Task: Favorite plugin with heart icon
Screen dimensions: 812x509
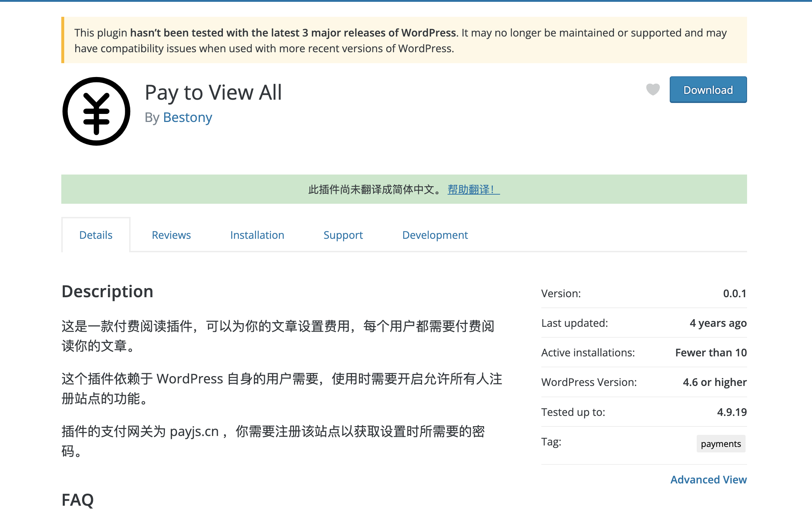Action: click(653, 89)
